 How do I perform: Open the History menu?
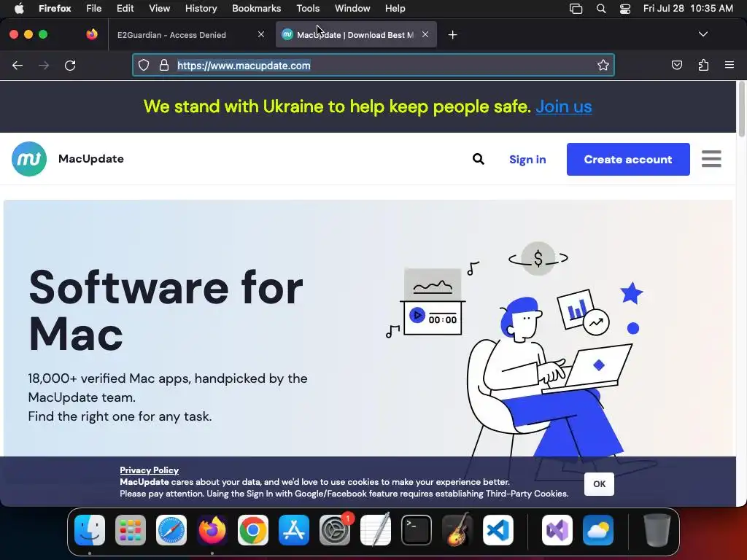click(x=201, y=8)
